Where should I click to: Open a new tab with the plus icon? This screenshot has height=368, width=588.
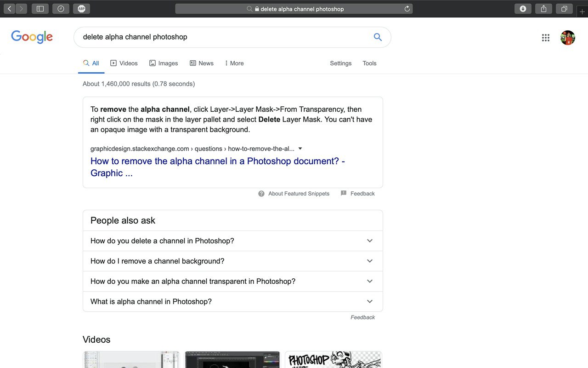click(x=582, y=11)
